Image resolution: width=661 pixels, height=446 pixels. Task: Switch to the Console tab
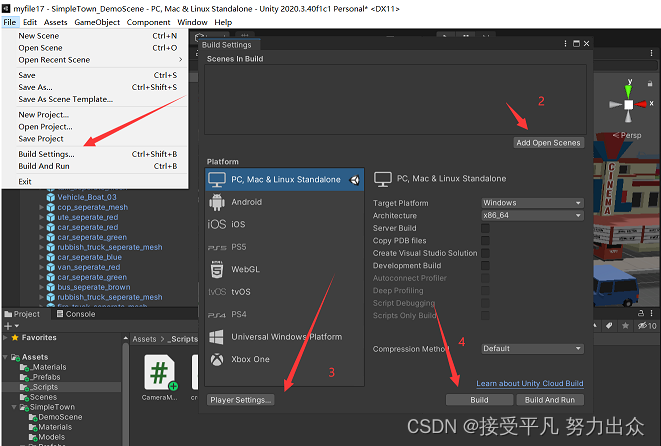point(76,314)
